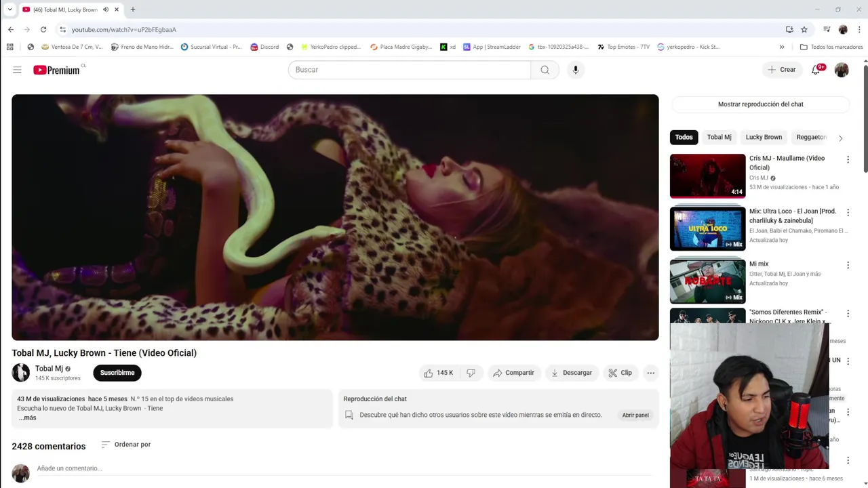Click the 2428 comentarios heading

pyautogui.click(x=49, y=446)
